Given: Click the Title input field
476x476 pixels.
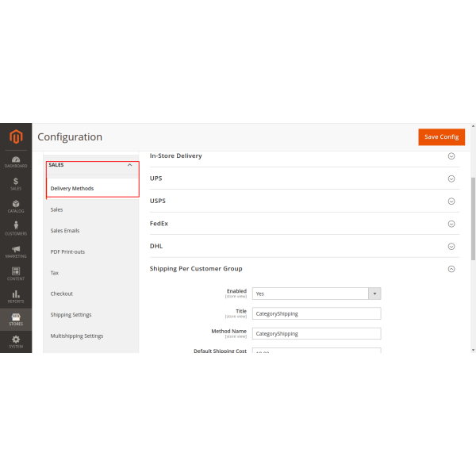Looking at the screenshot, I should click(x=317, y=313).
